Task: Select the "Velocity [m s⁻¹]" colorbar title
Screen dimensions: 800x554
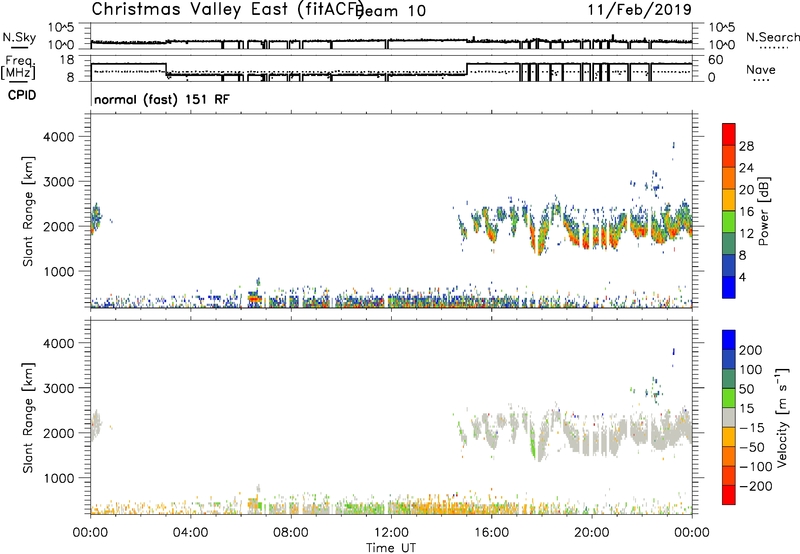Action: [x=782, y=418]
